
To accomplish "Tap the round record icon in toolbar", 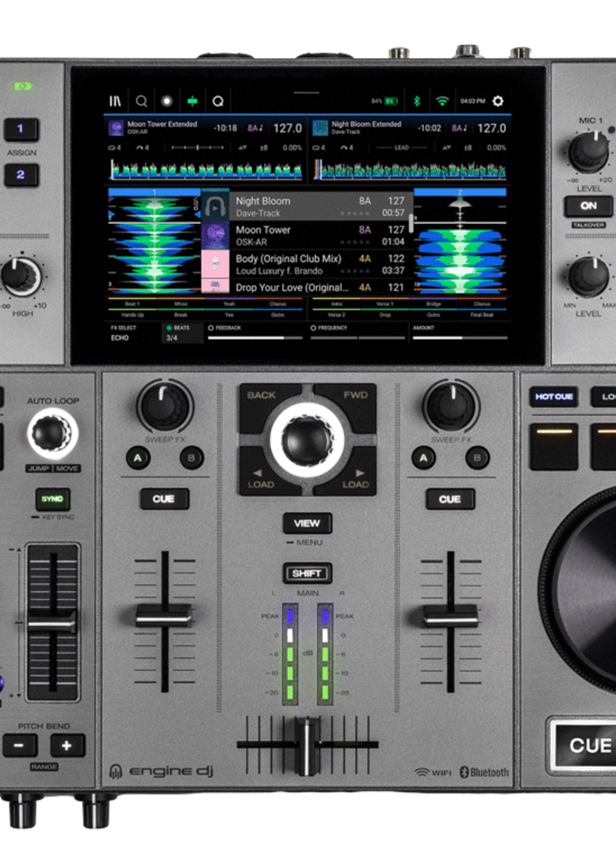I will pos(167,101).
